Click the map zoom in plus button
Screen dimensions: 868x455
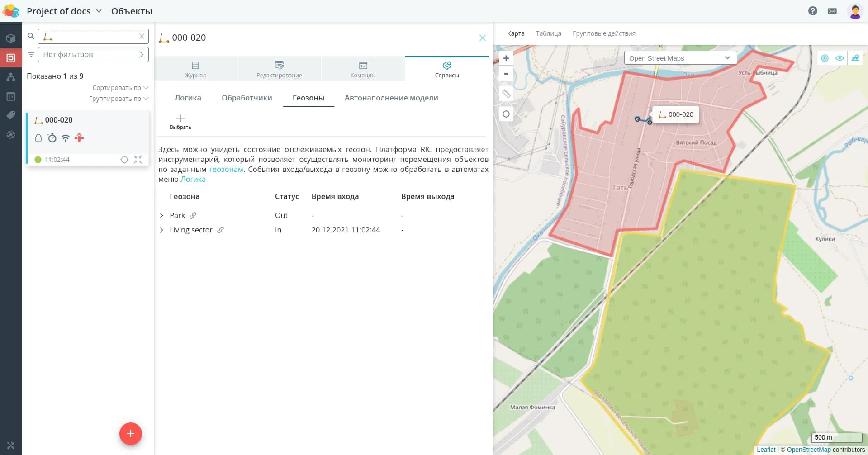click(x=506, y=58)
